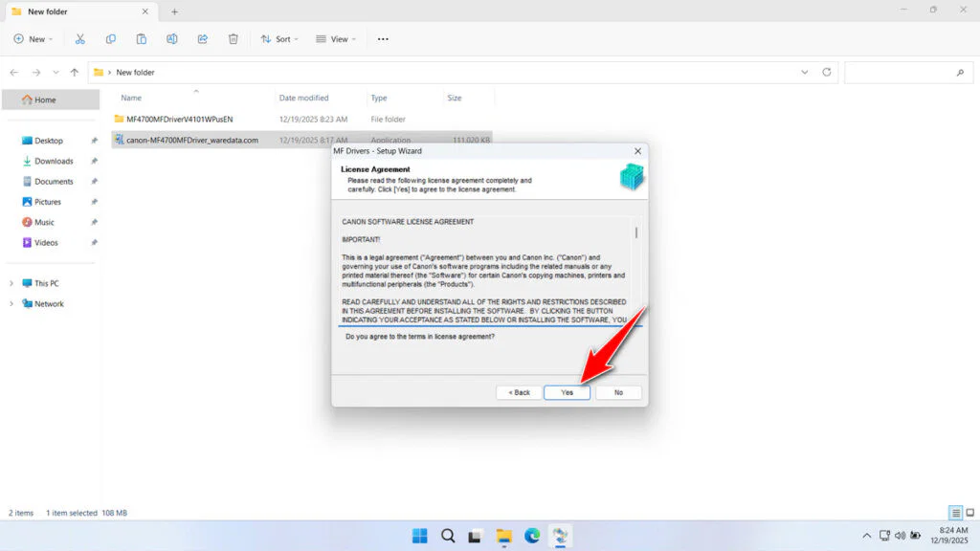Click Yes to accept license agreement

tap(567, 392)
